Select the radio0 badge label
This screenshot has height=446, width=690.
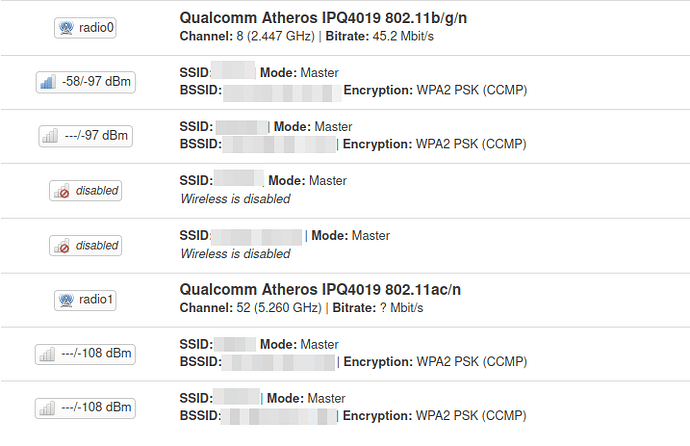pos(96,28)
